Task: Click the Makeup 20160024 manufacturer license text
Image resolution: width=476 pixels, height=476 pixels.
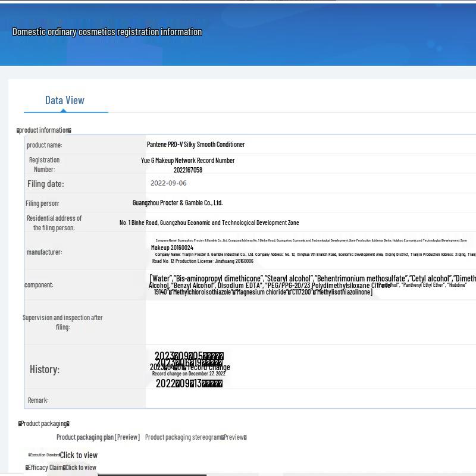Action: point(172,248)
